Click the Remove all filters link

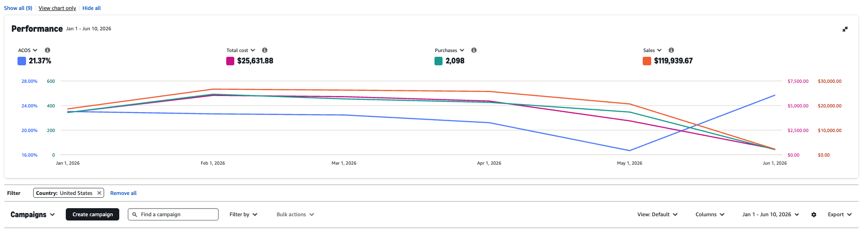pyautogui.click(x=124, y=193)
